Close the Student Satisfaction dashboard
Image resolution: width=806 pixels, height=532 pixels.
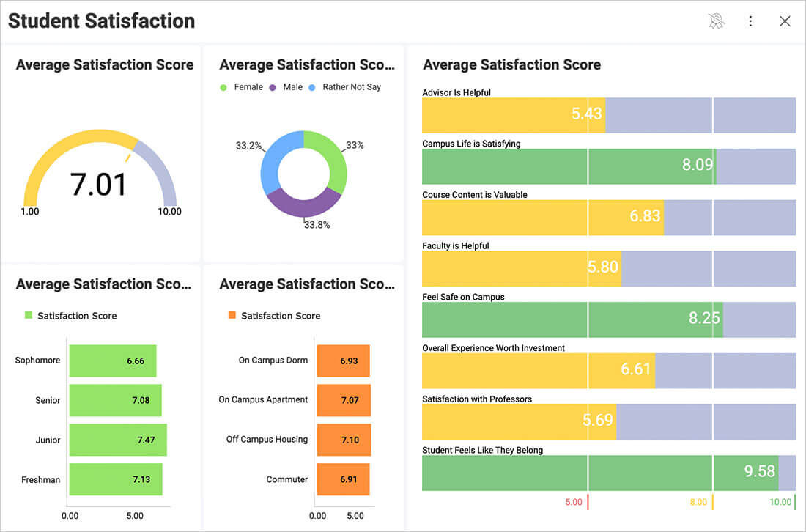(785, 21)
